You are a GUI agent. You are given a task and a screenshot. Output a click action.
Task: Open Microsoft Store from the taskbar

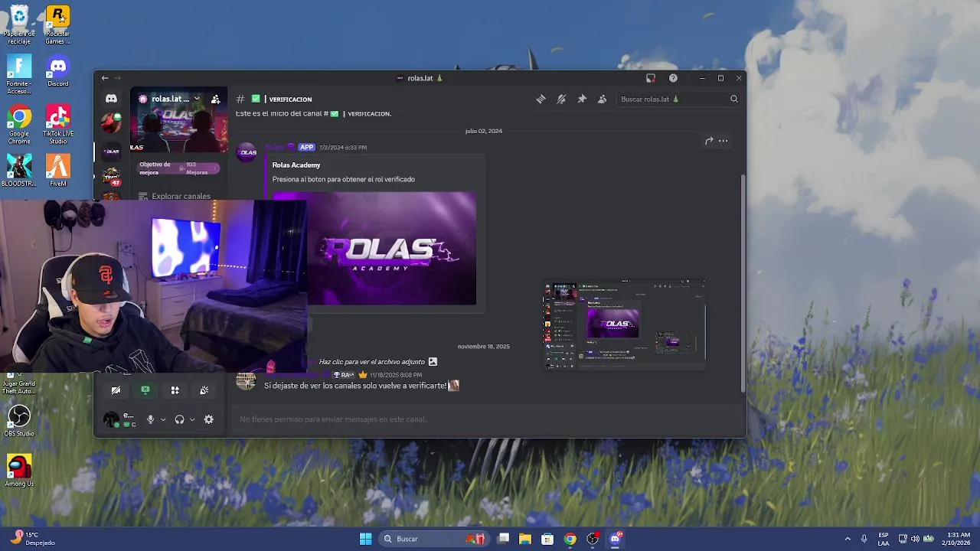click(547, 539)
